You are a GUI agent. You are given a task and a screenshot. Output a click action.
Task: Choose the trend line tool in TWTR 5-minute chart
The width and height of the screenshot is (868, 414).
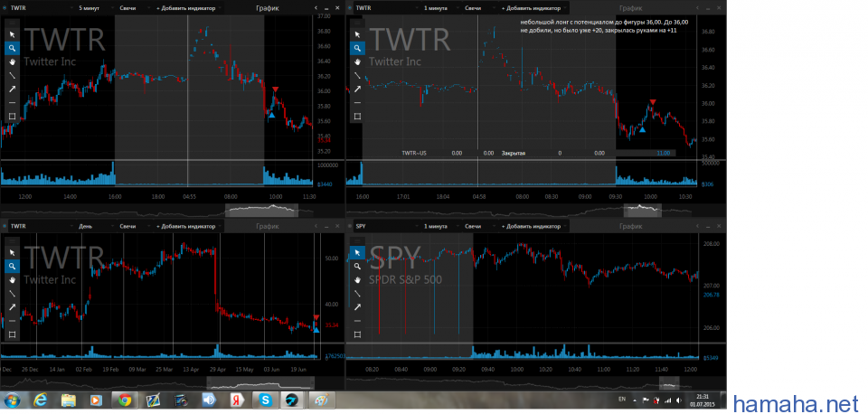click(x=12, y=75)
